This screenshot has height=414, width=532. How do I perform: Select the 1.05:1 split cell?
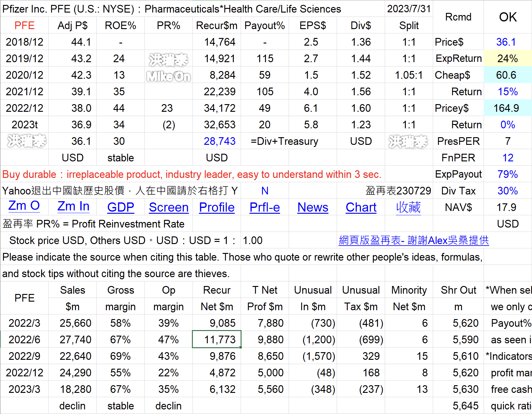pos(409,75)
